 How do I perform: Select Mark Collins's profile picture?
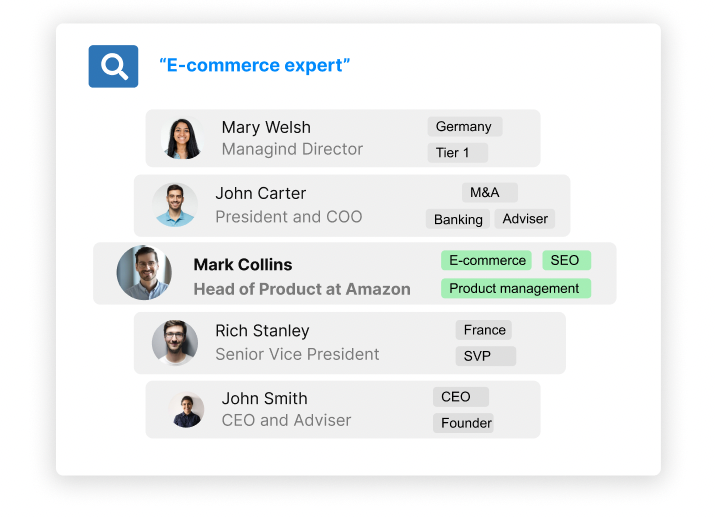pyautogui.click(x=144, y=273)
